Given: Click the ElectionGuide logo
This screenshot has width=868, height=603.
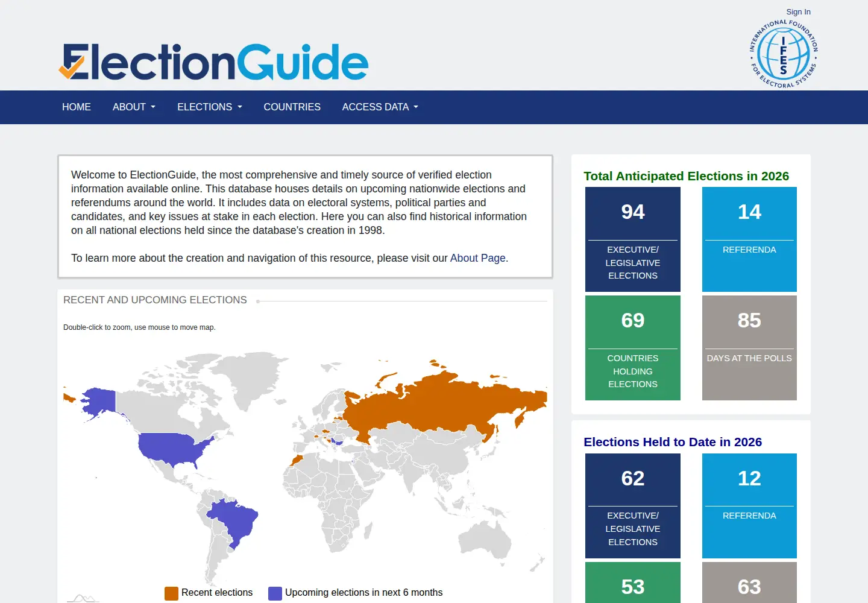Looking at the screenshot, I should pyautogui.click(x=213, y=62).
